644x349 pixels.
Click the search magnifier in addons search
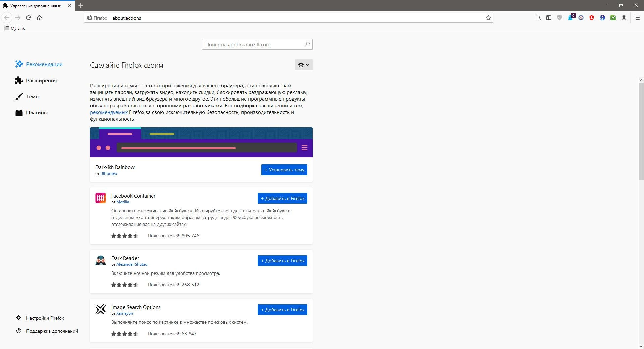[x=307, y=44]
